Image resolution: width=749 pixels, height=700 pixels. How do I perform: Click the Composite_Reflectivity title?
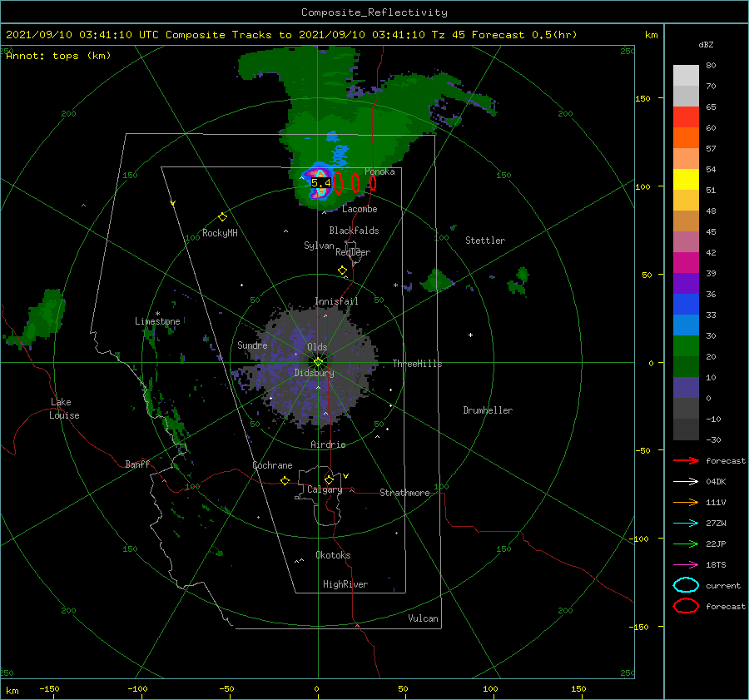pos(374,12)
